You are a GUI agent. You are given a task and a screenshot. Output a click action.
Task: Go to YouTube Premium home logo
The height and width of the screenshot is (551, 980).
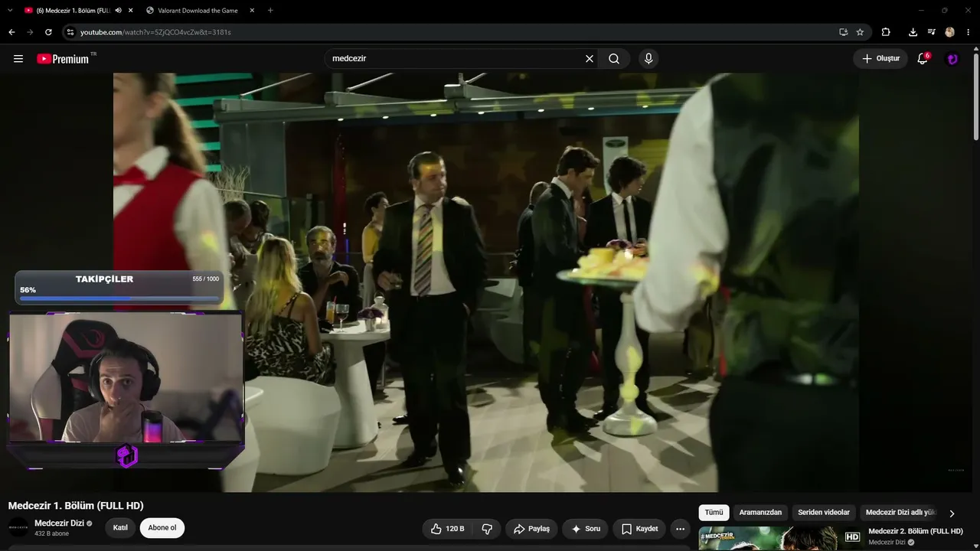pos(63,59)
